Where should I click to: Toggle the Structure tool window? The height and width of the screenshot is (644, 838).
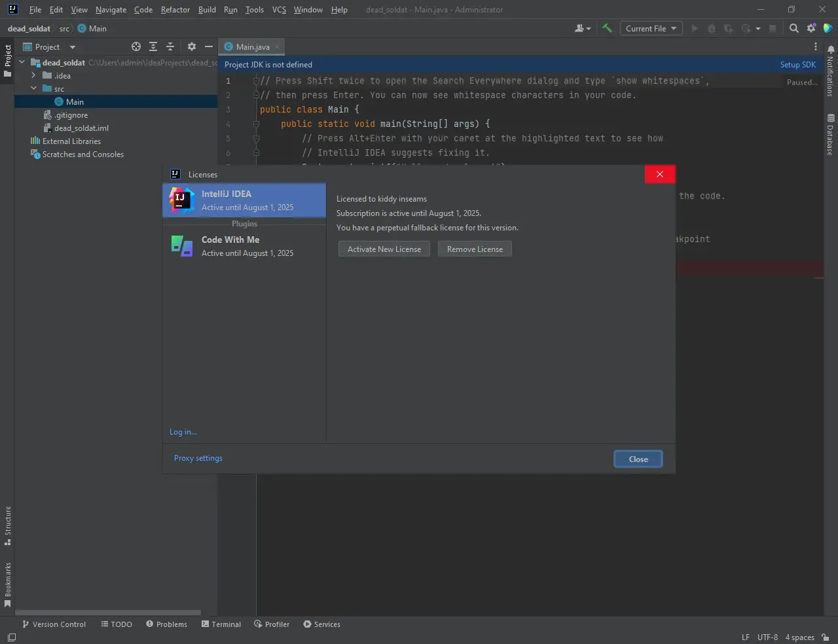[x=8, y=525]
